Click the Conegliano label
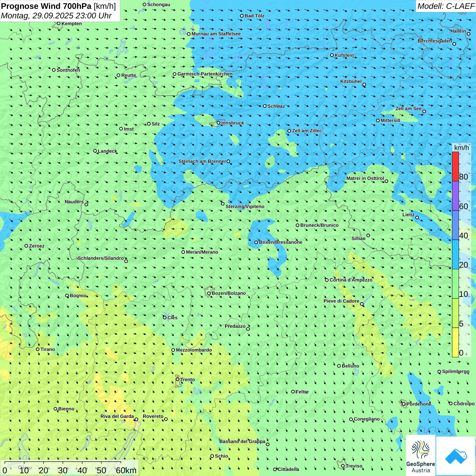This screenshot has height=476, width=476. (367, 419)
